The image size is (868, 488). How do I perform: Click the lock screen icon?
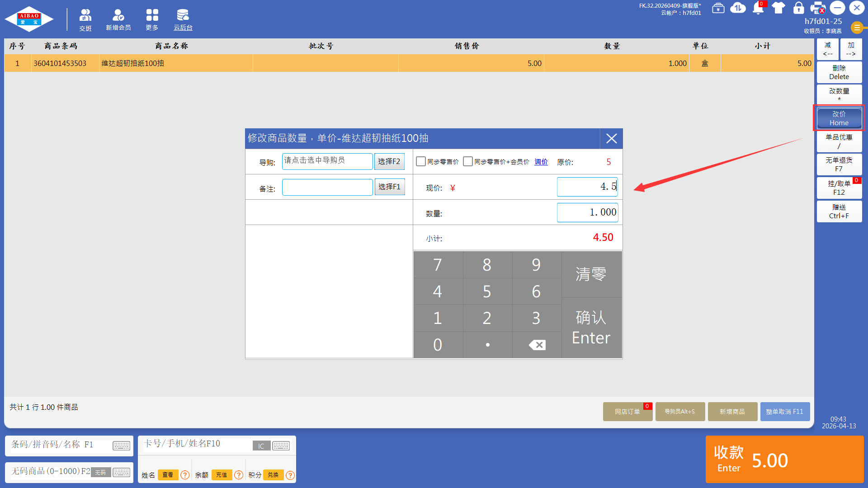798,8
